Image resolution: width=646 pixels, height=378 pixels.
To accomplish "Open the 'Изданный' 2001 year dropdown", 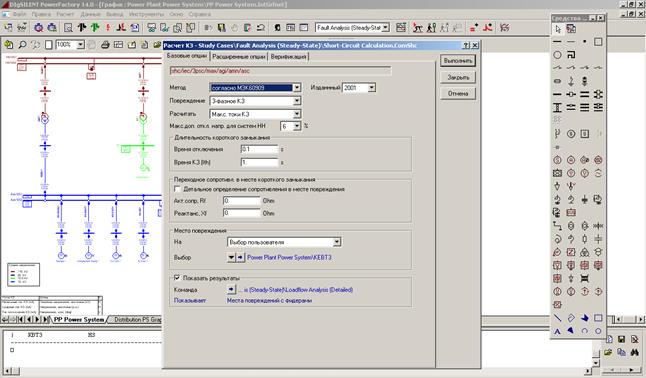I will (372, 88).
